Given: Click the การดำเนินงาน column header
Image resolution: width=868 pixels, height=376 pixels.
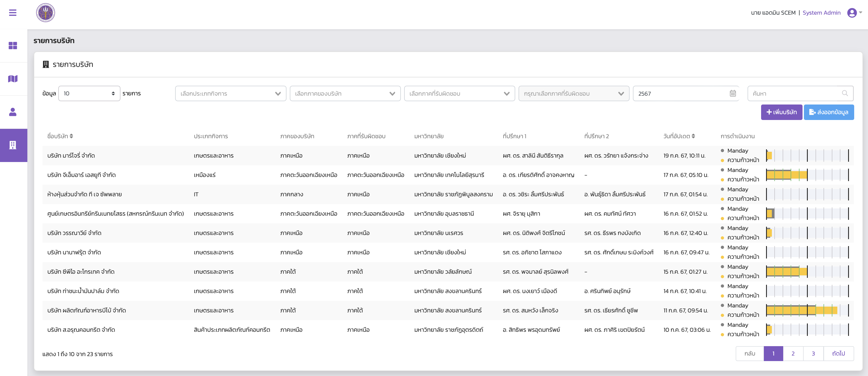Looking at the screenshot, I should [x=737, y=136].
